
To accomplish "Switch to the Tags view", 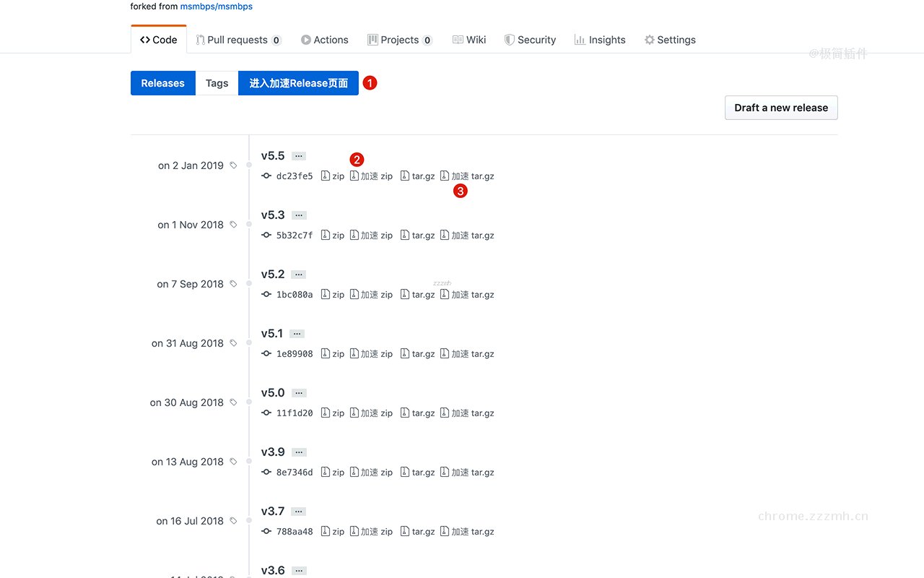I will 217,83.
